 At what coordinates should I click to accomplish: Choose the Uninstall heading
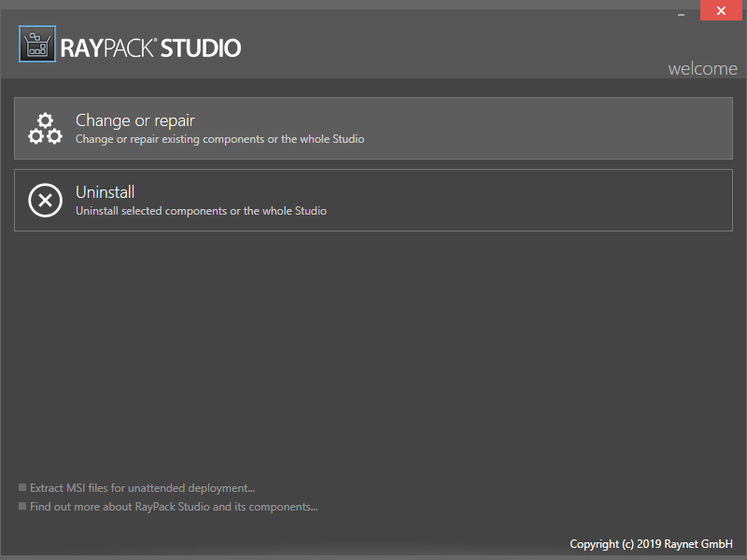pos(105,192)
